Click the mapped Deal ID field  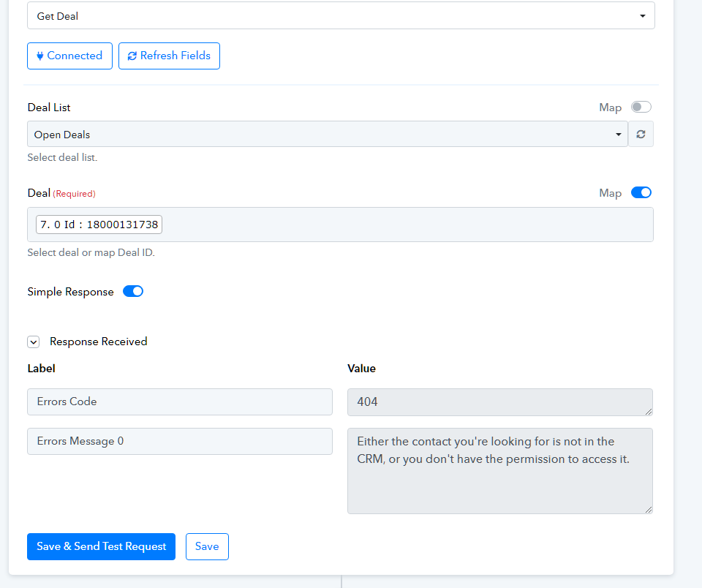point(340,225)
